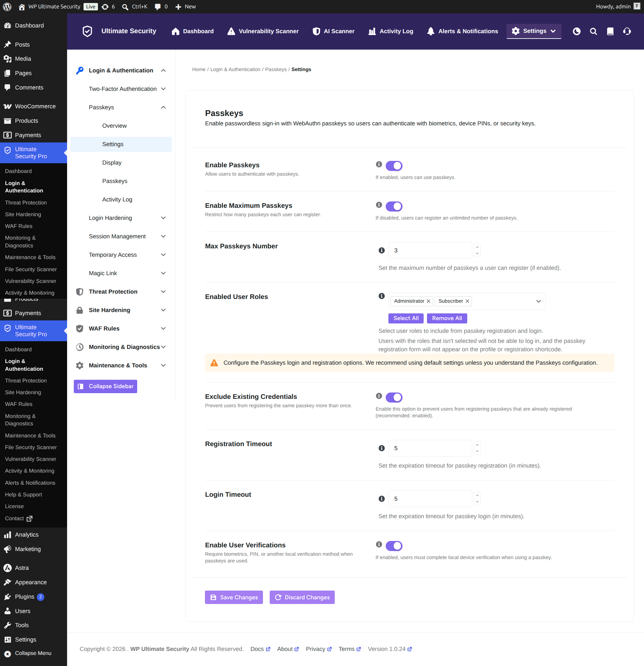Click Discard Changes button
Image resolution: width=644 pixels, height=666 pixels.
(x=302, y=597)
